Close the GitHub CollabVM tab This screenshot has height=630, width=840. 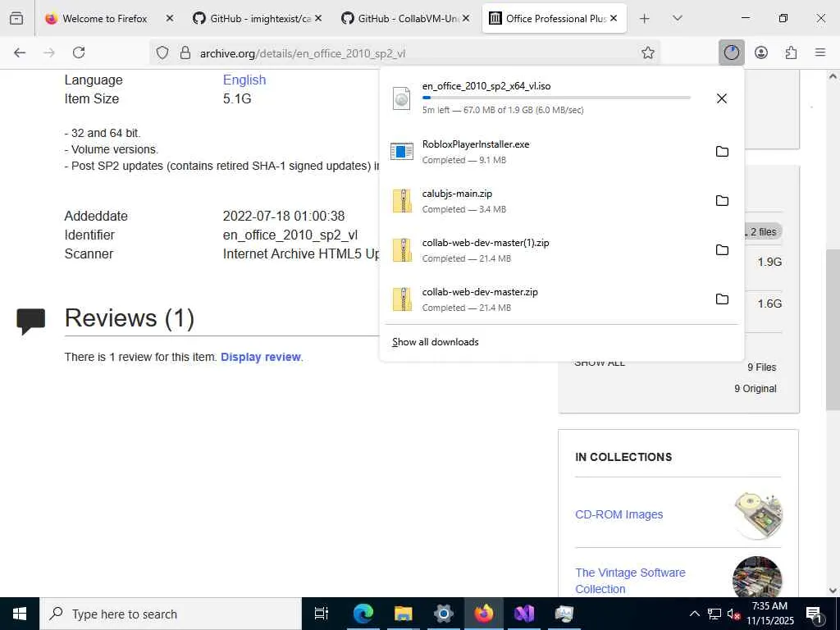(x=466, y=18)
